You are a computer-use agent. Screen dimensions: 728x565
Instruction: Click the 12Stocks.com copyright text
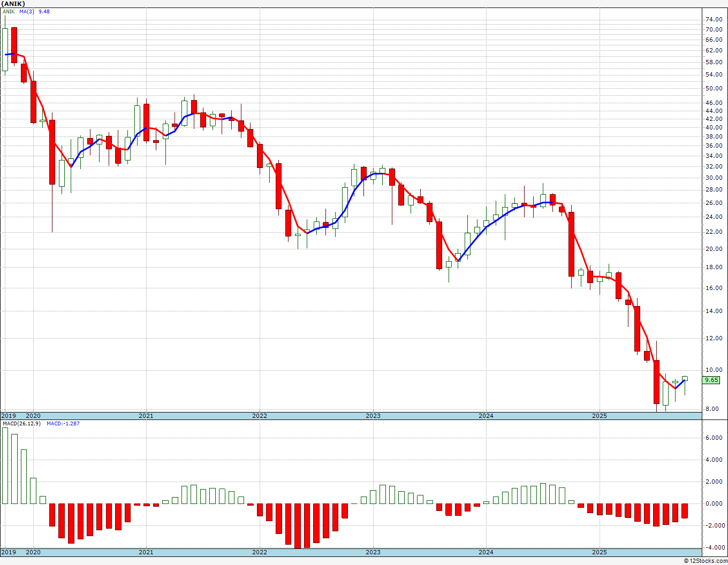click(x=704, y=561)
